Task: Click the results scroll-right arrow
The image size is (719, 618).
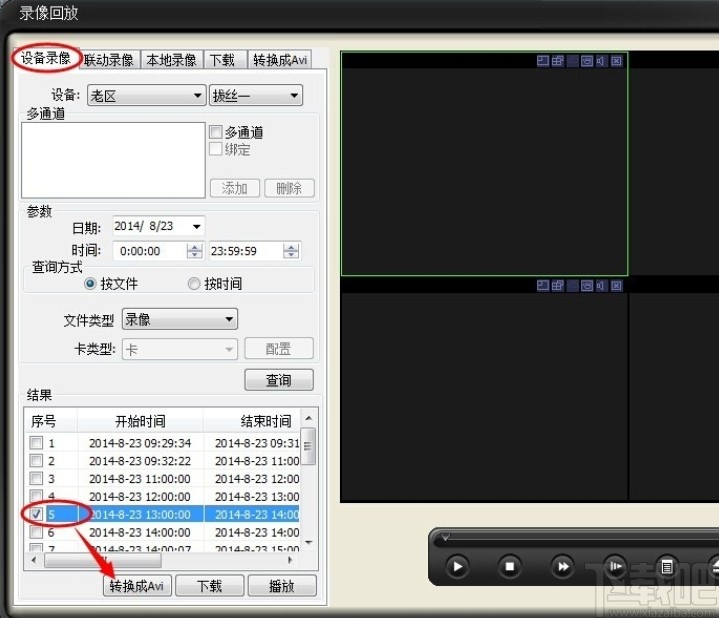Action: coord(290,560)
